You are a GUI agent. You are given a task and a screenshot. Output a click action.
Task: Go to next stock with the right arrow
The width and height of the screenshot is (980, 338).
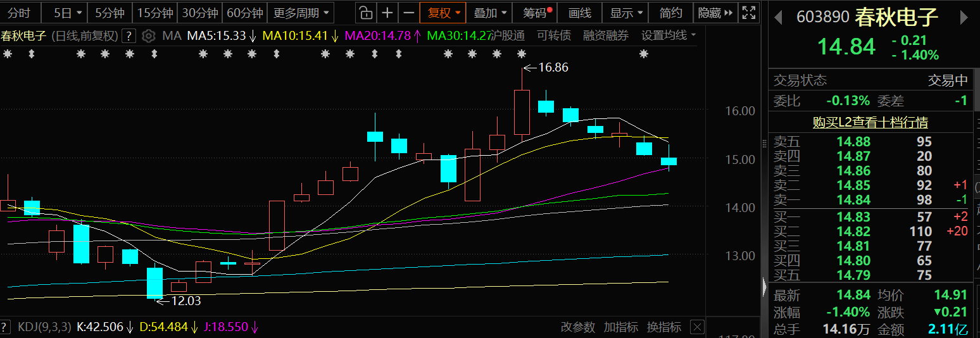point(965,18)
